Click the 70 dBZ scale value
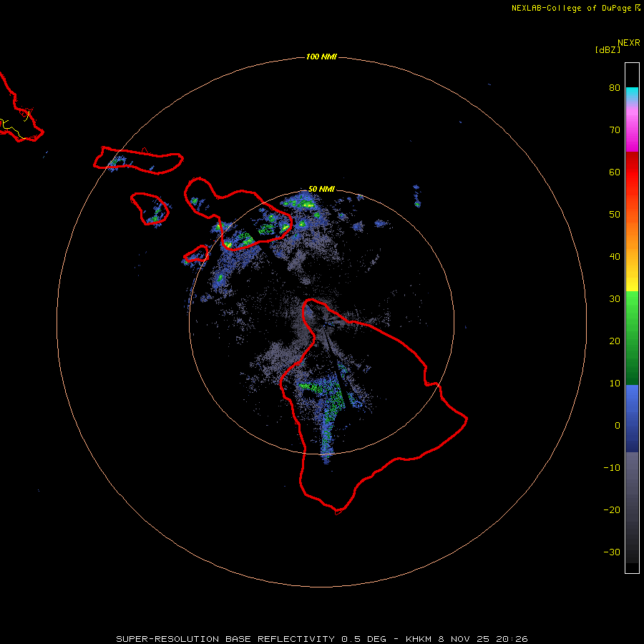The height and width of the screenshot is (644, 644). (x=615, y=130)
